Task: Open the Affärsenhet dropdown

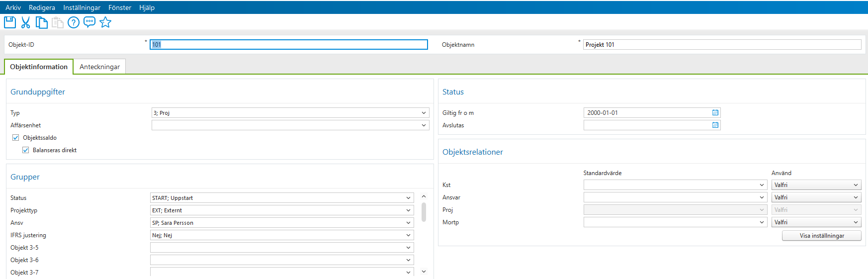Action: pyautogui.click(x=424, y=125)
